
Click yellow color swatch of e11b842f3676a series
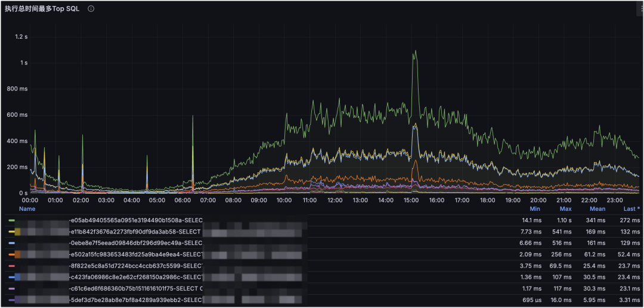pos(11,232)
